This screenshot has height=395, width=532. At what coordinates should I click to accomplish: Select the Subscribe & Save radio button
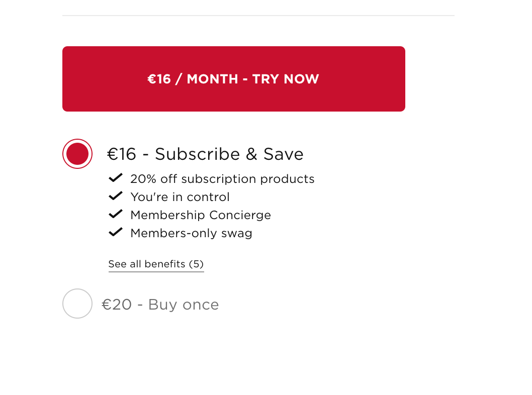pyautogui.click(x=77, y=154)
